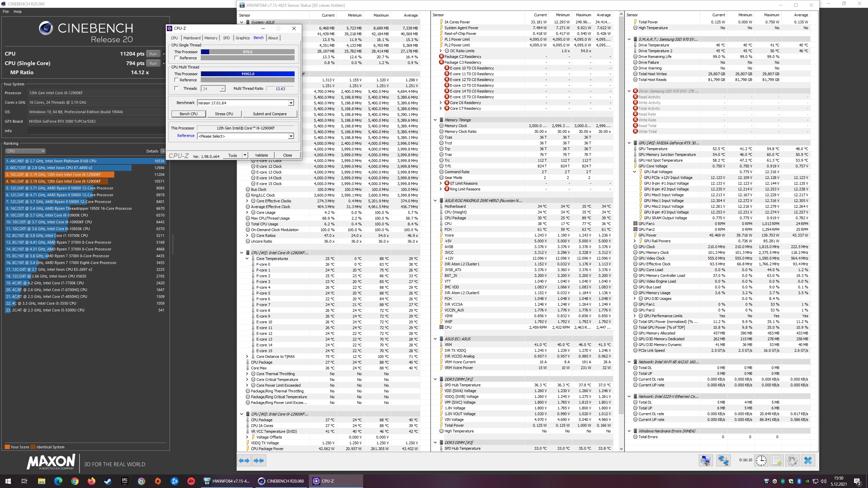Screen dimensions: 868x488
Task: Collapse Core Temperatures tree in HWiNFO
Action: (247, 259)
